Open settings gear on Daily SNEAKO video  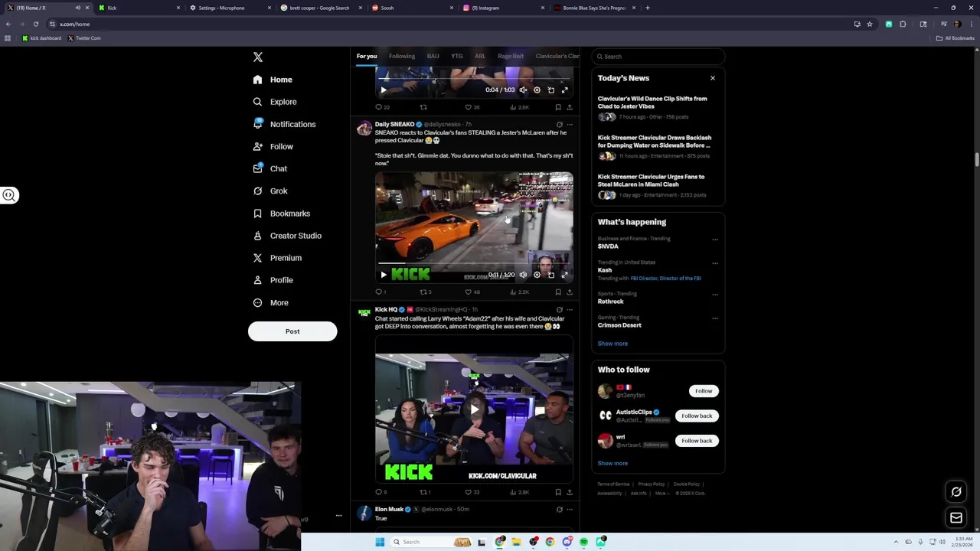537,275
